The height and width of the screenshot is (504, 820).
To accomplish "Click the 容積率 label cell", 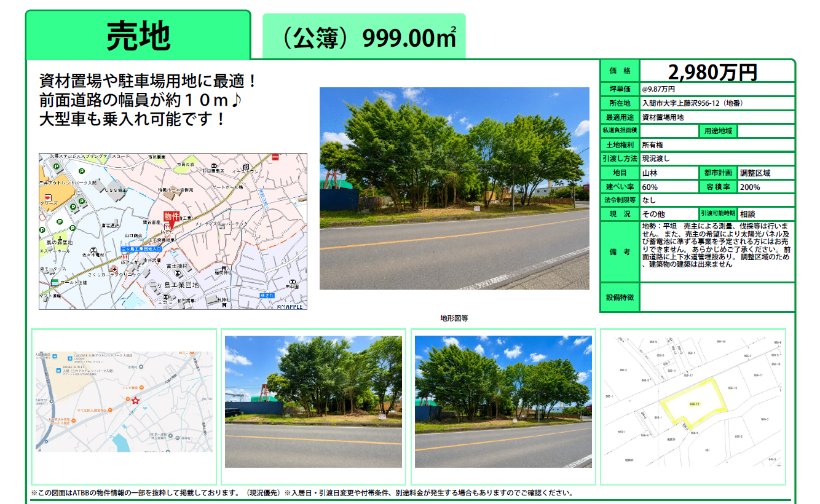I will [718, 187].
